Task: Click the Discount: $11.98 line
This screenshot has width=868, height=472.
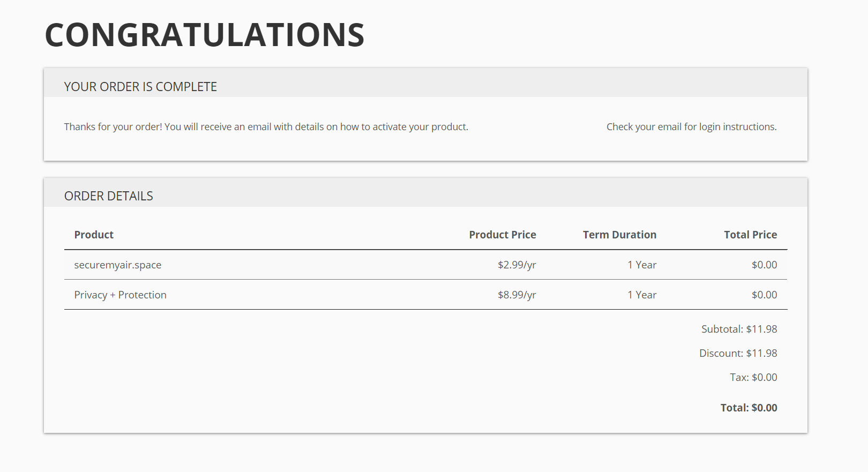Action: [738, 353]
